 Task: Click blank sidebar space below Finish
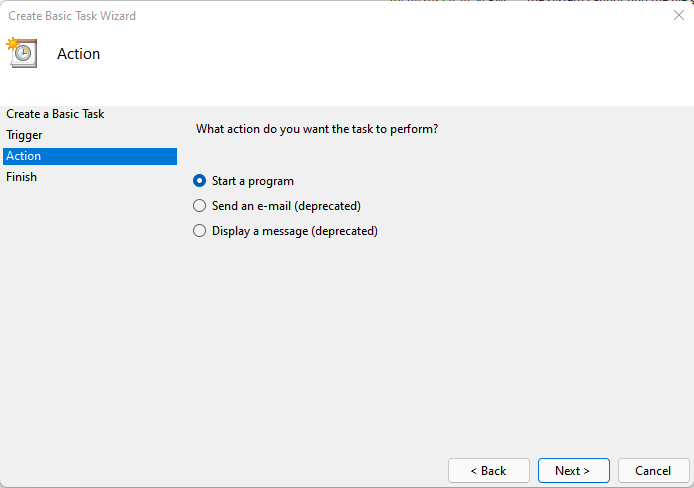pos(88,320)
